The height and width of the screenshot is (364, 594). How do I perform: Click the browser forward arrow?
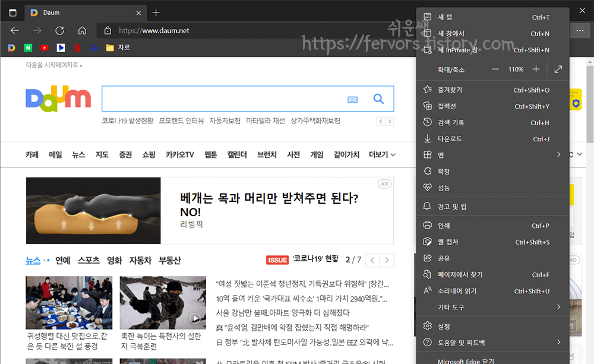37,30
